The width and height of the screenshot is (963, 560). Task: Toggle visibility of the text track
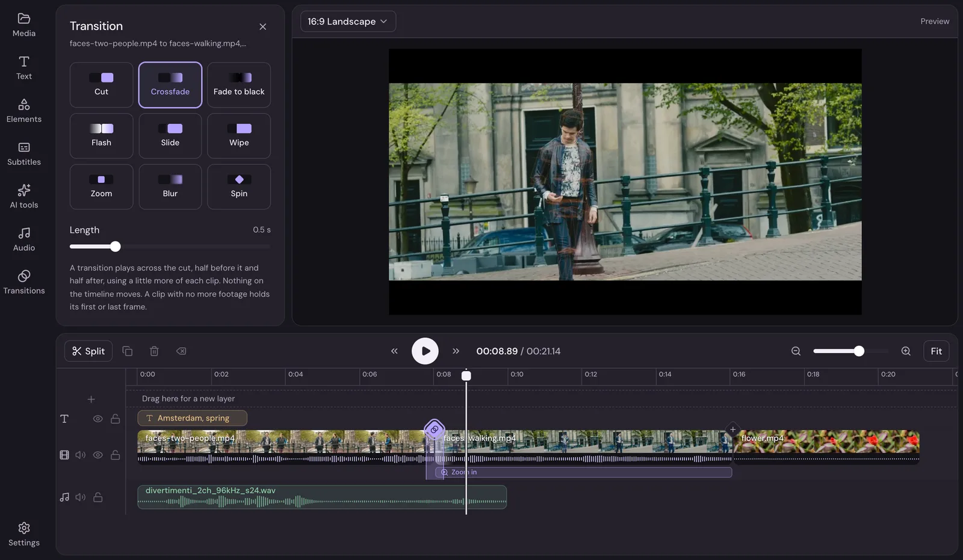[98, 419]
